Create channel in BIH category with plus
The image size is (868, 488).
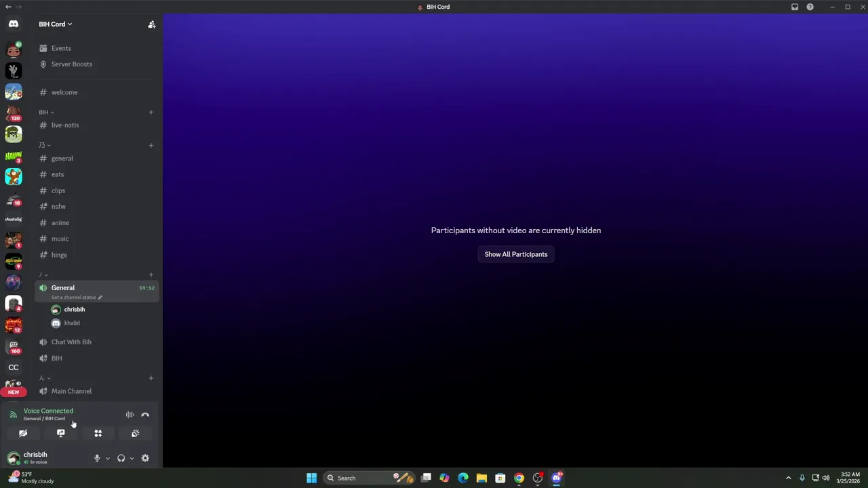[151, 112]
